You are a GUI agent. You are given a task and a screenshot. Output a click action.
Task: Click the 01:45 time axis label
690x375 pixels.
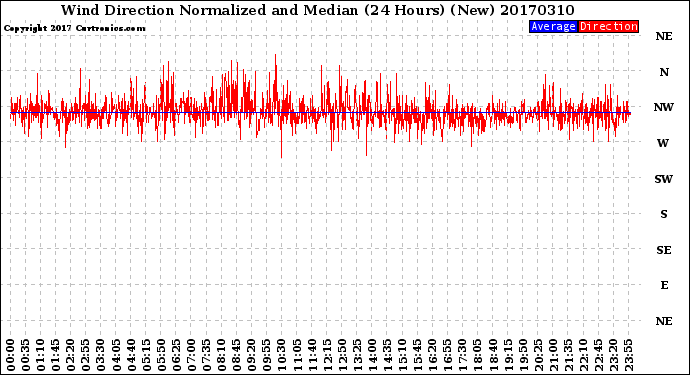pyautogui.click(x=56, y=355)
